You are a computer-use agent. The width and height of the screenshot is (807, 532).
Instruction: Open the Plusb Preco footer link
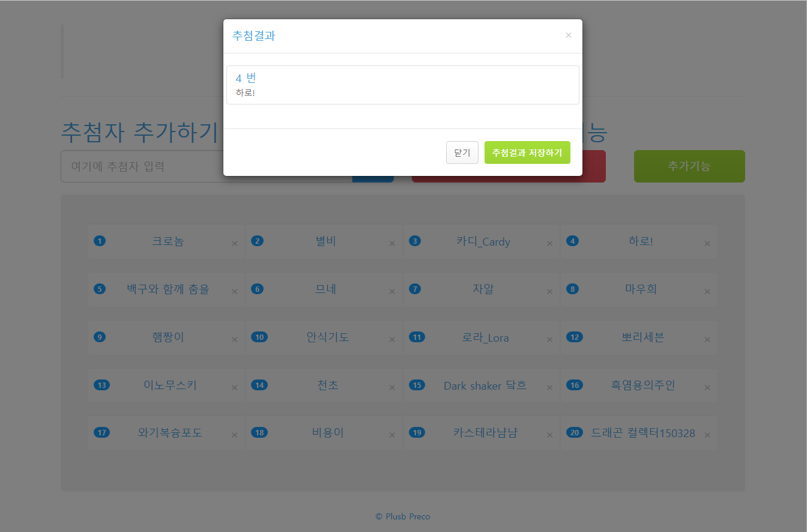point(403,516)
